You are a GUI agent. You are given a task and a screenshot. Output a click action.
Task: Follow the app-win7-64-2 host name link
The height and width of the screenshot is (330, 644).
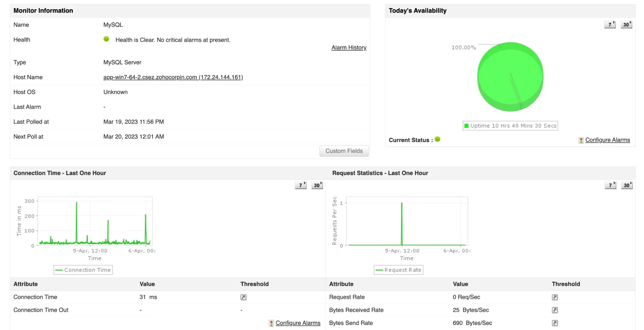pos(173,77)
